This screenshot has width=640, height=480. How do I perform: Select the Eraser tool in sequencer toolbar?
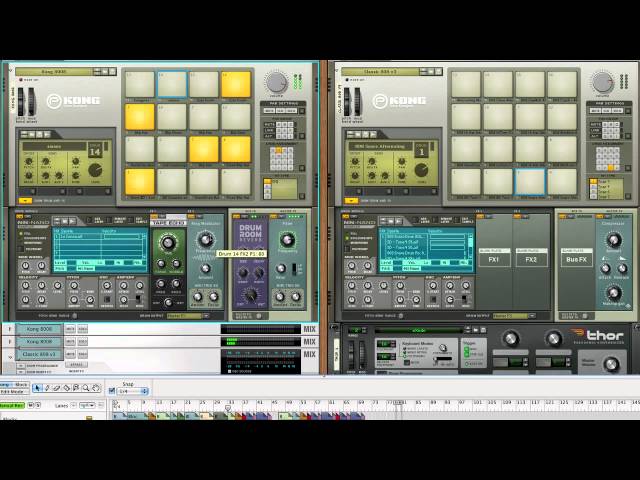57,388
